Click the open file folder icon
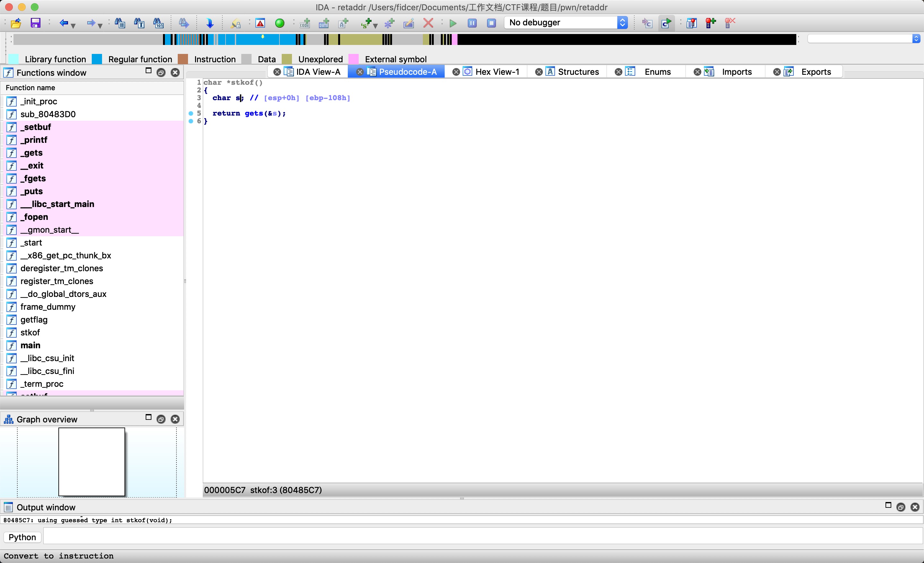This screenshot has height=563, width=924. [16, 23]
